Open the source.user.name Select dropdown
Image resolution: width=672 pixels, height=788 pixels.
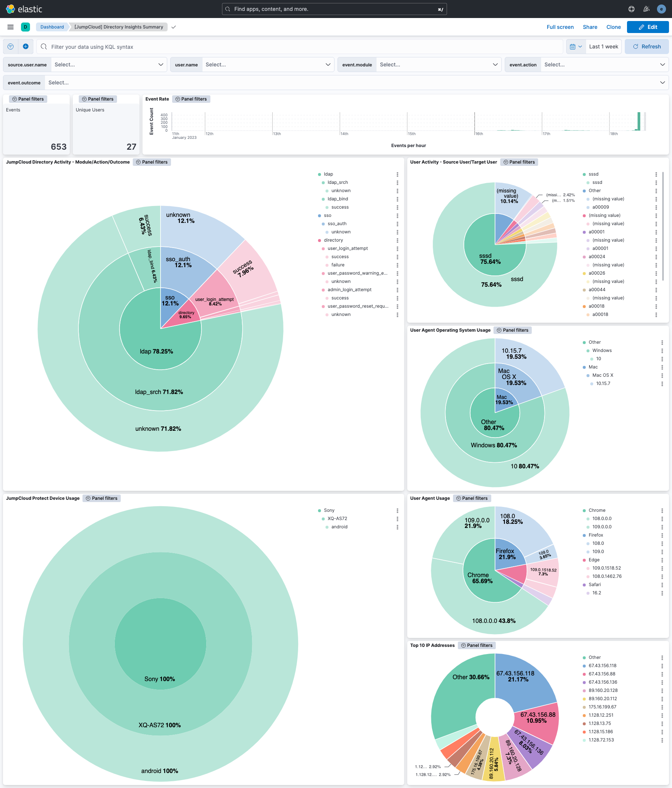(x=109, y=64)
